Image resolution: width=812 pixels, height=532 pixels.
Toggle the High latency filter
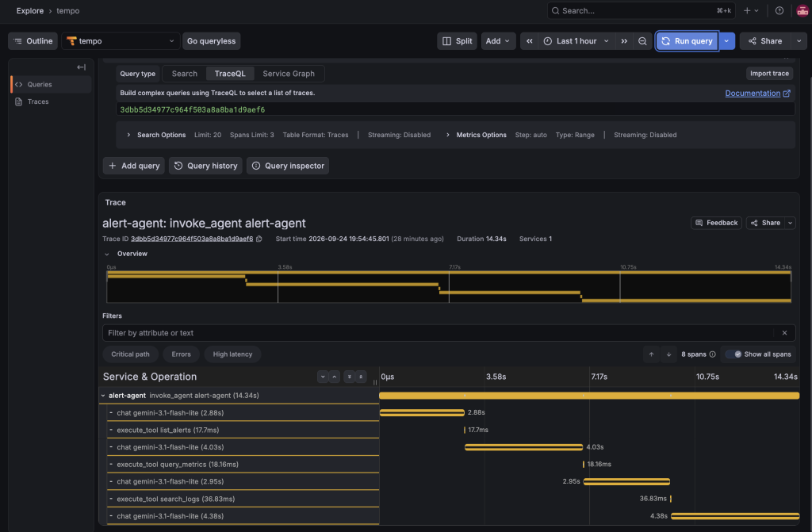232,354
